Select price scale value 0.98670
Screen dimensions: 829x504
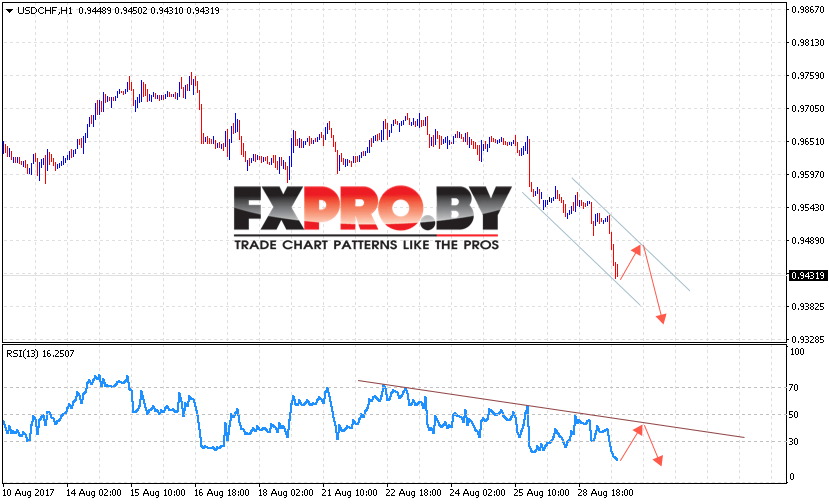pos(808,10)
